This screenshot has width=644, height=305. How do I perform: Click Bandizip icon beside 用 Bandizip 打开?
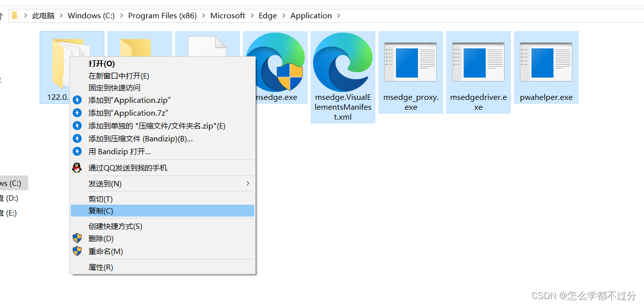[x=77, y=151]
